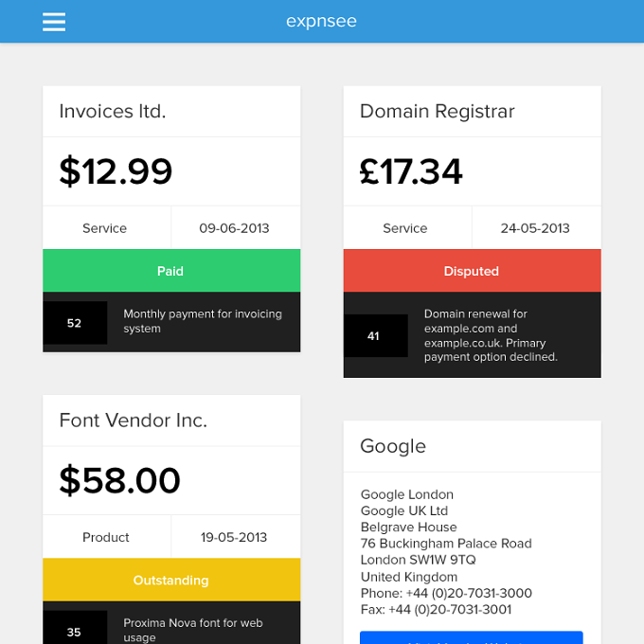Image resolution: width=644 pixels, height=644 pixels.
Task: Click the 'United Kingdom' line
Action: click(x=409, y=577)
